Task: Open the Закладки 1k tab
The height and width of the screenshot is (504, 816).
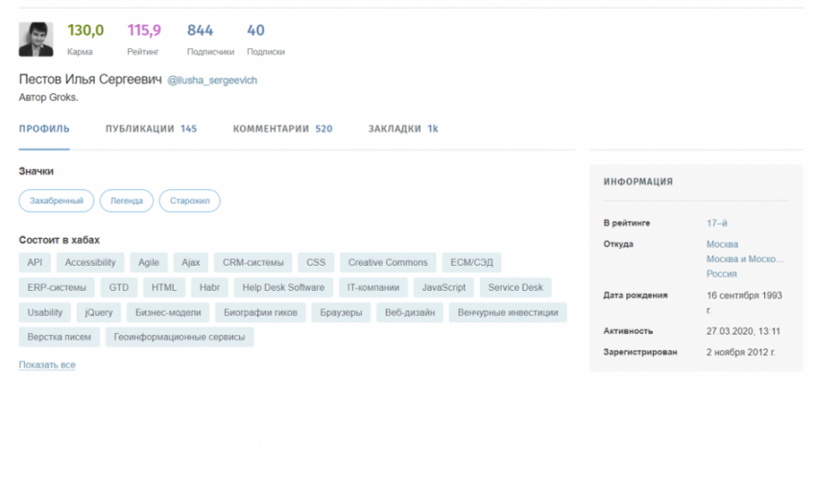Action: (x=403, y=129)
